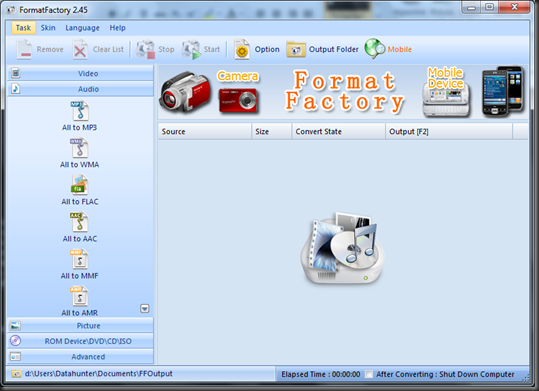Screen dimensions: 539x391
Task: Collapse the Audio category panel
Action: click(x=80, y=89)
